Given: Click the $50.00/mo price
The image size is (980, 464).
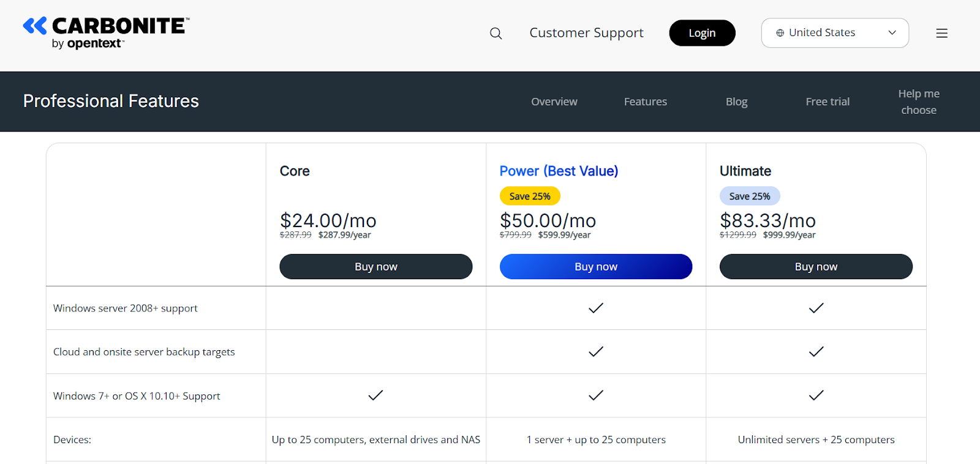Looking at the screenshot, I should [x=548, y=220].
